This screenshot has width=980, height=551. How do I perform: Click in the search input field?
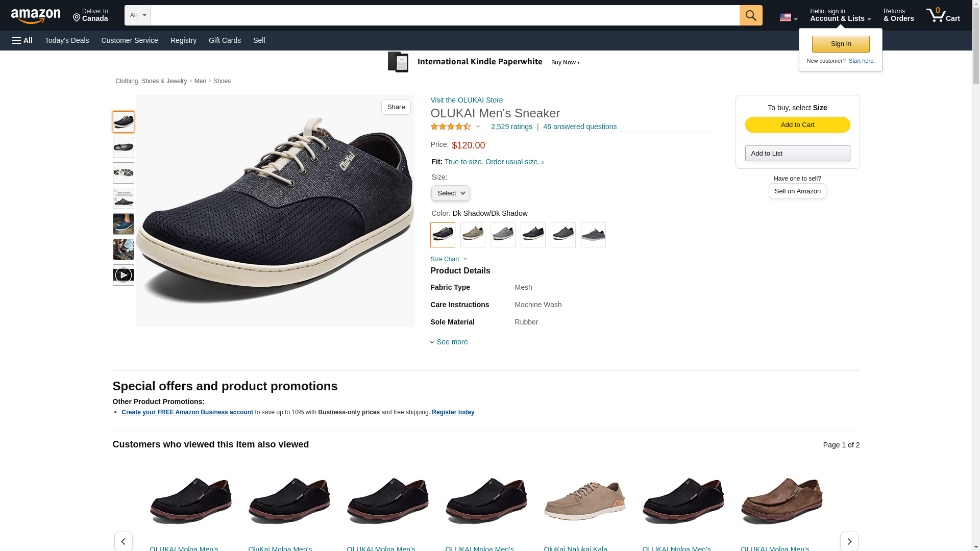(444, 15)
